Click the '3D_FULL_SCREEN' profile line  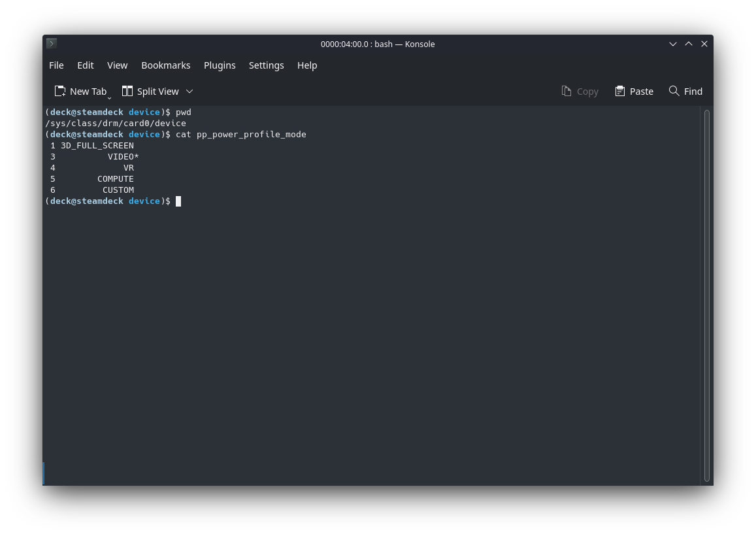[x=92, y=145]
